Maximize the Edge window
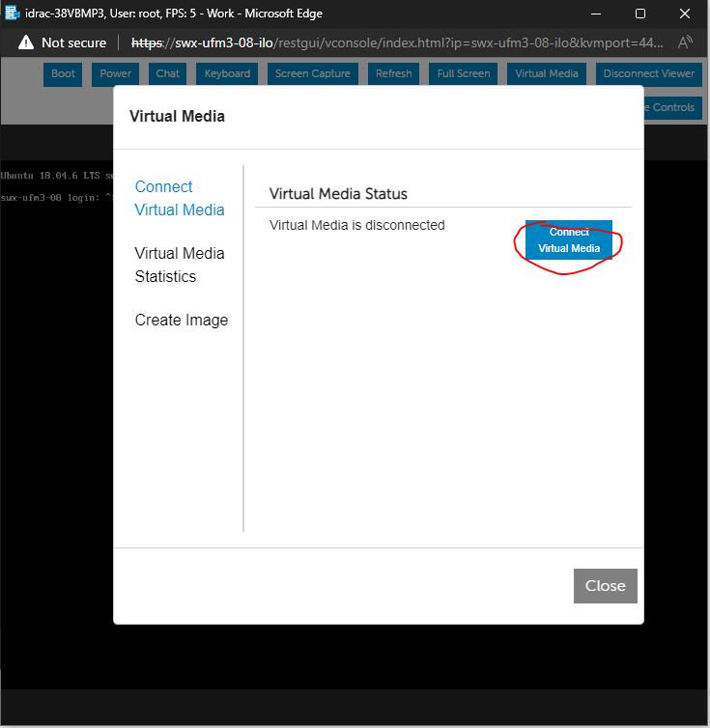The width and height of the screenshot is (710, 728). [640, 14]
